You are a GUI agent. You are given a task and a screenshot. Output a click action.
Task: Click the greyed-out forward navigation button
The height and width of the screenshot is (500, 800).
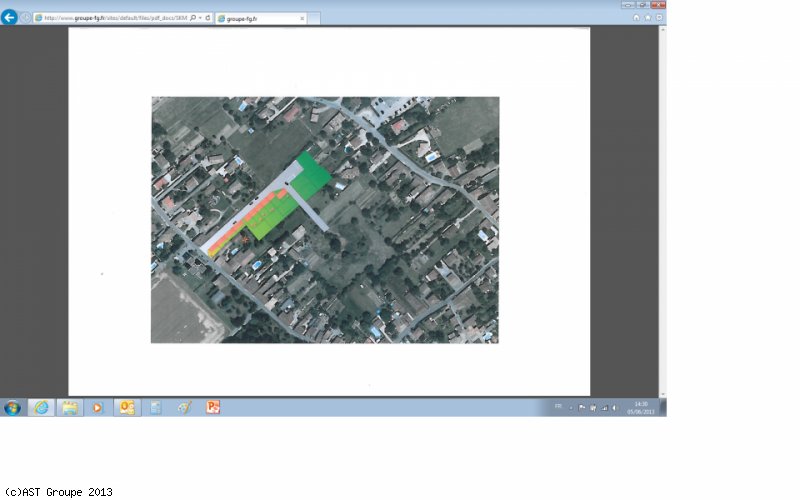coord(25,18)
